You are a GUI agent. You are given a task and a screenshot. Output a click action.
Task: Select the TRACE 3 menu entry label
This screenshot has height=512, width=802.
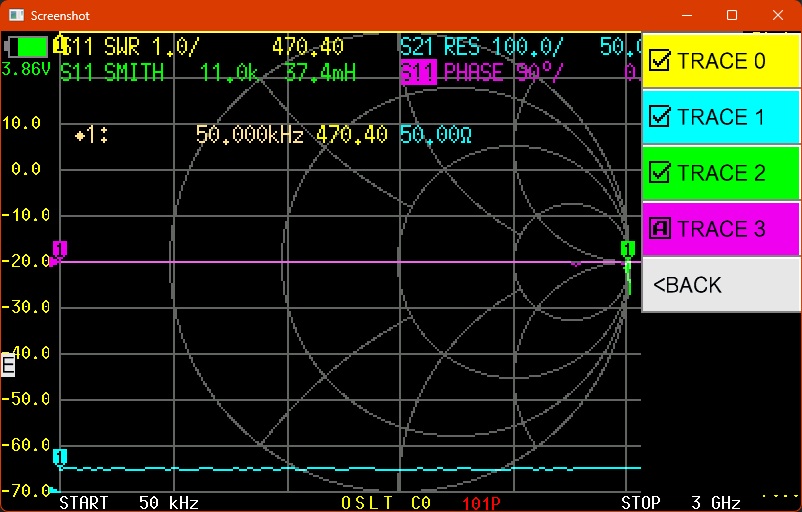coord(721,229)
